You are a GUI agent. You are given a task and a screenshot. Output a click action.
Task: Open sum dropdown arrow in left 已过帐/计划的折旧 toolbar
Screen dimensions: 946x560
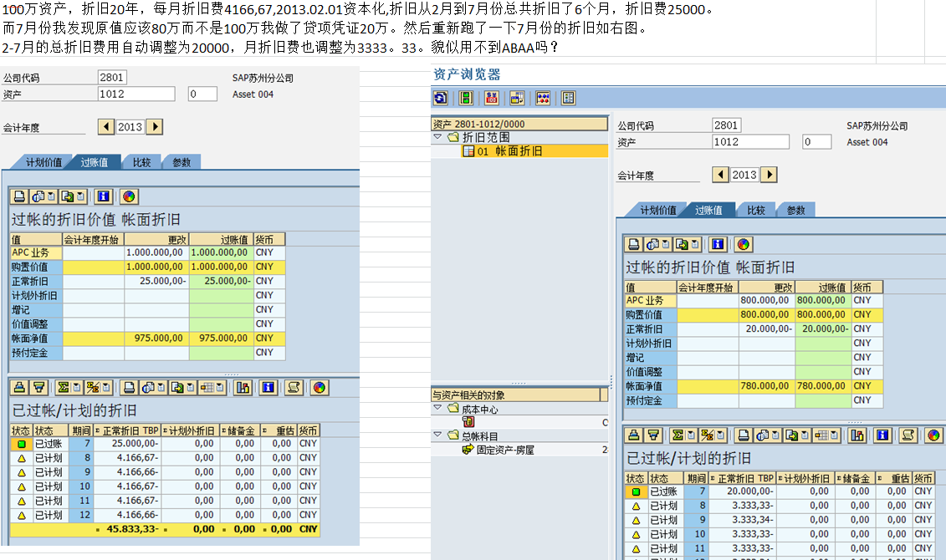click(76, 388)
